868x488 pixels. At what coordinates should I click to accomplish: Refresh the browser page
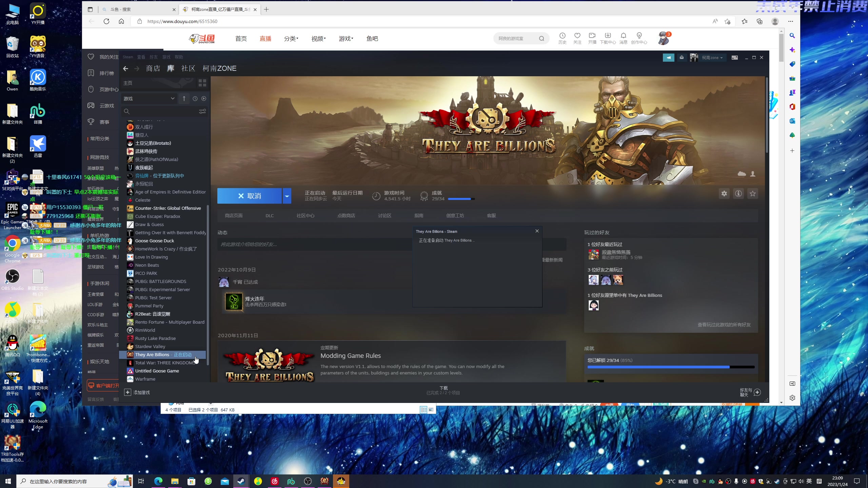click(106, 21)
